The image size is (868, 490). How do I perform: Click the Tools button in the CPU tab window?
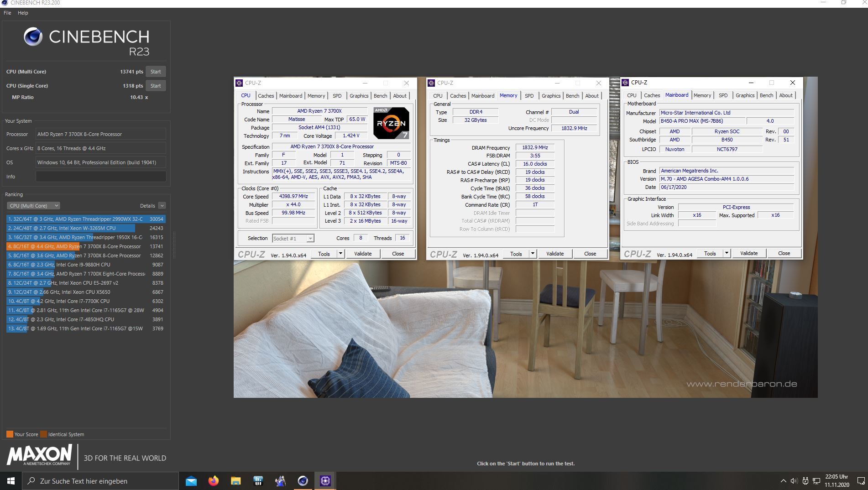tap(324, 254)
